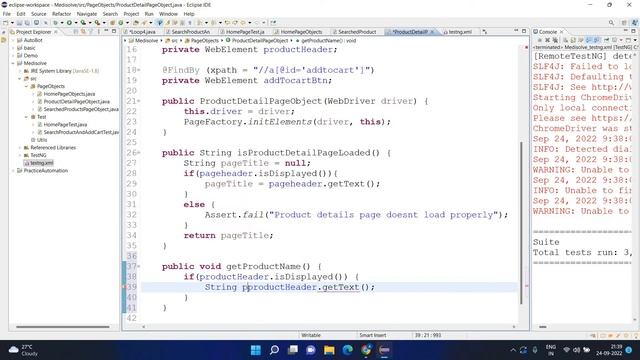Open the Refactor menu
Viewport: 640px width, 360px height.
pos(62,14)
